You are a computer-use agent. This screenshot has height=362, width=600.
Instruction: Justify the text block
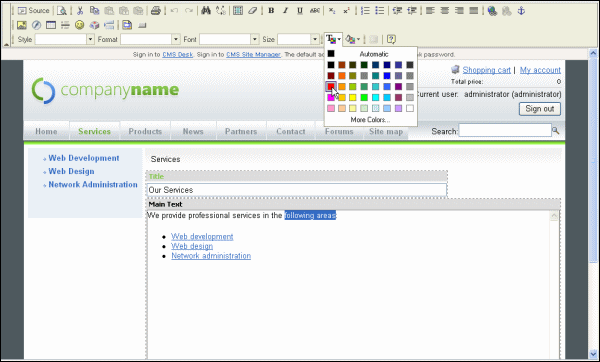click(x=474, y=11)
